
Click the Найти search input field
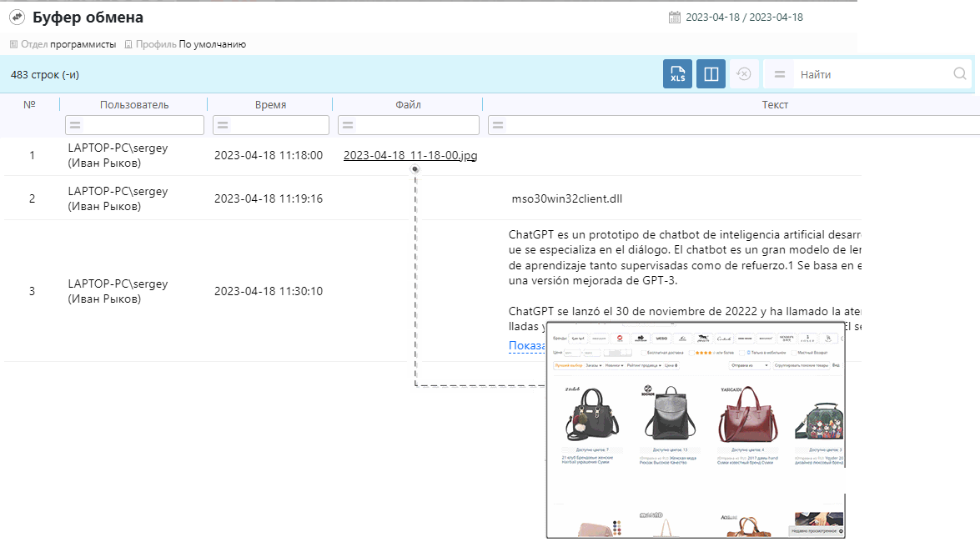pyautogui.click(x=872, y=74)
